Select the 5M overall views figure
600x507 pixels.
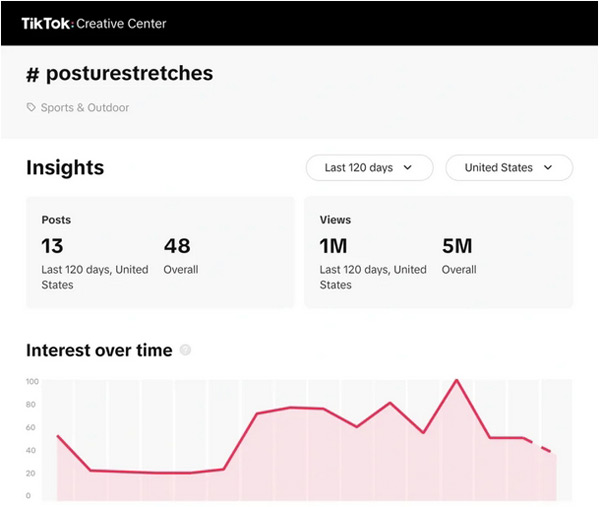pos(457,246)
